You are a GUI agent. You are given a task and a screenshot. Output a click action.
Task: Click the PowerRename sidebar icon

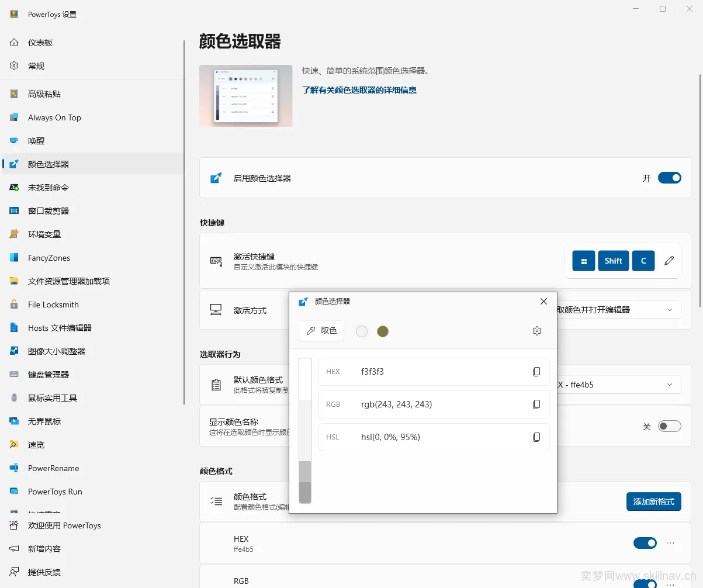click(x=14, y=468)
